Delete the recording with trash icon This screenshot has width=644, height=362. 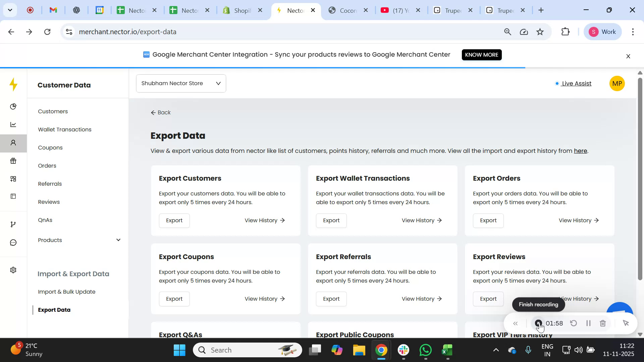[x=603, y=323]
